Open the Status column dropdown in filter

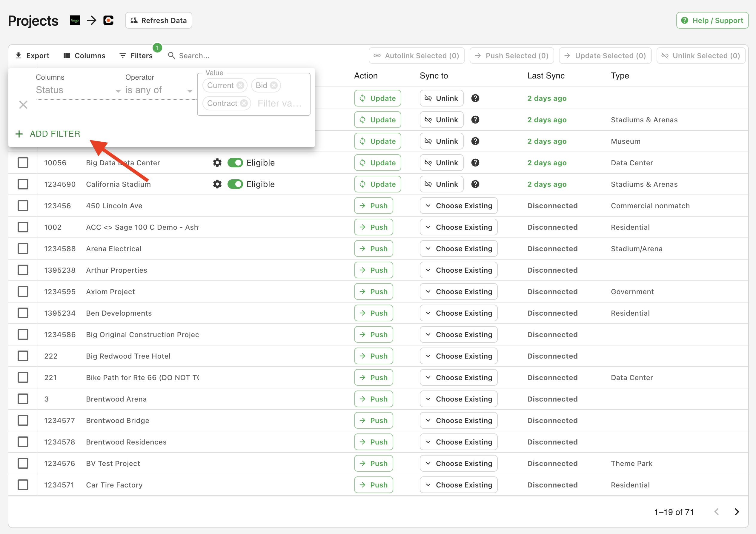coord(78,90)
